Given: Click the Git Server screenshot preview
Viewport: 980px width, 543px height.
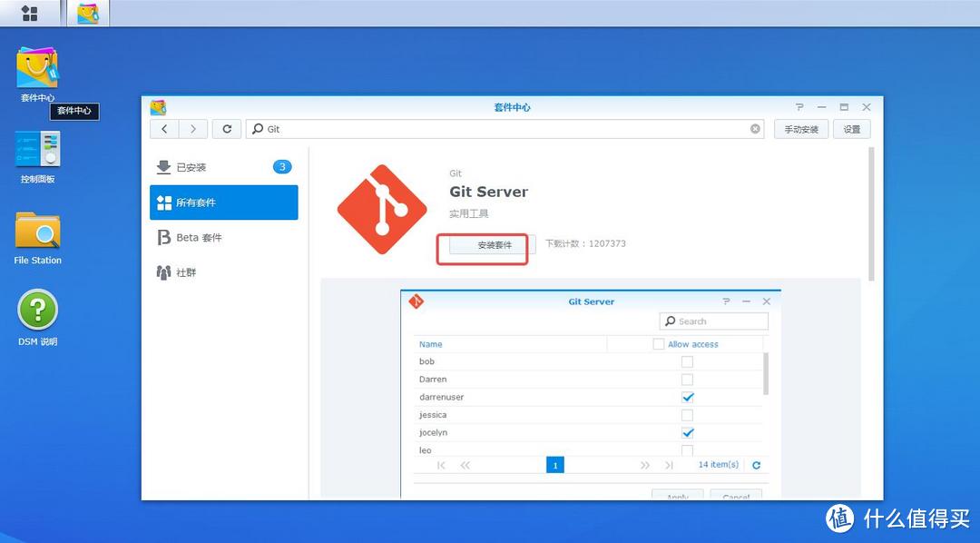Looking at the screenshot, I should click(x=591, y=394).
